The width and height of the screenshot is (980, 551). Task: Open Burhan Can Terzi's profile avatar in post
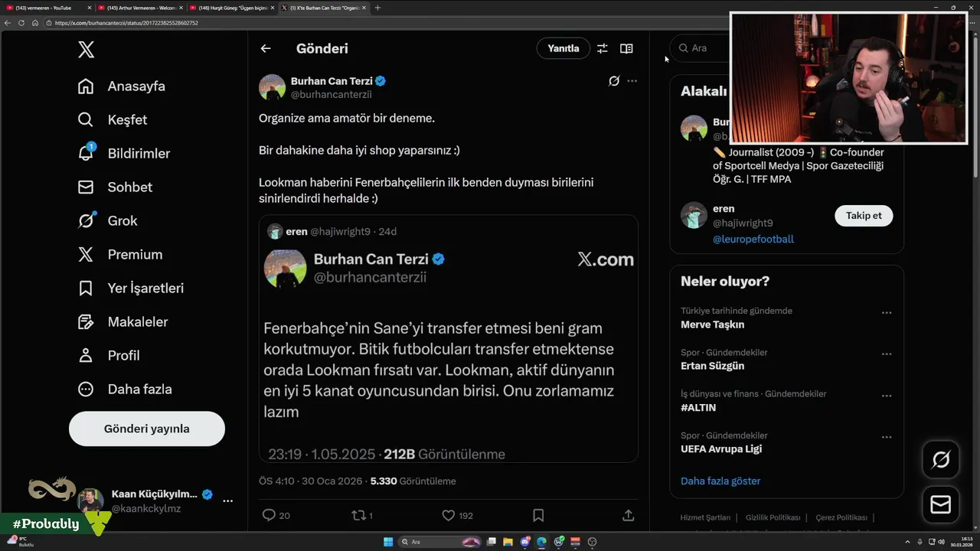[272, 87]
